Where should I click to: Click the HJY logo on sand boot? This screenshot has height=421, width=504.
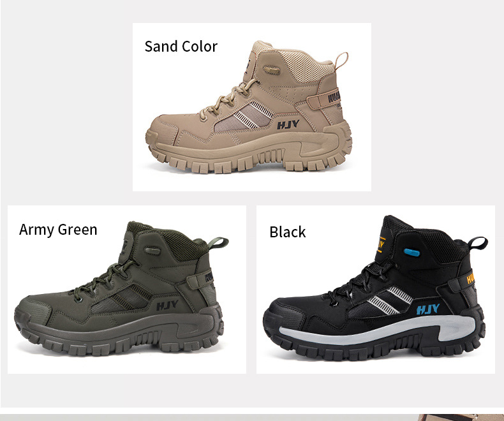pos(288,124)
